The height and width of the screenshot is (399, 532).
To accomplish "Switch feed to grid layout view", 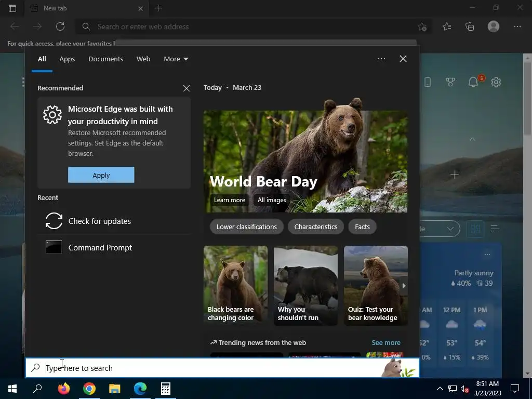I will pos(475,229).
